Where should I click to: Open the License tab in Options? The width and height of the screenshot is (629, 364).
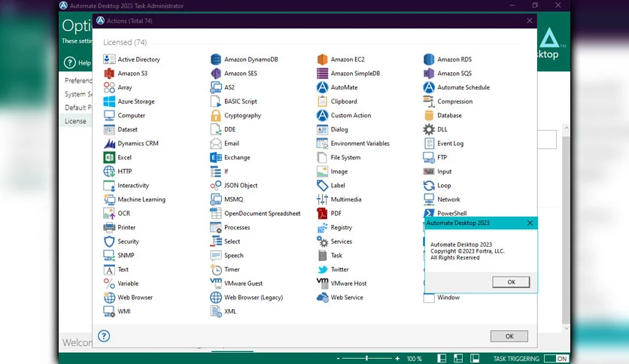(x=75, y=121)
